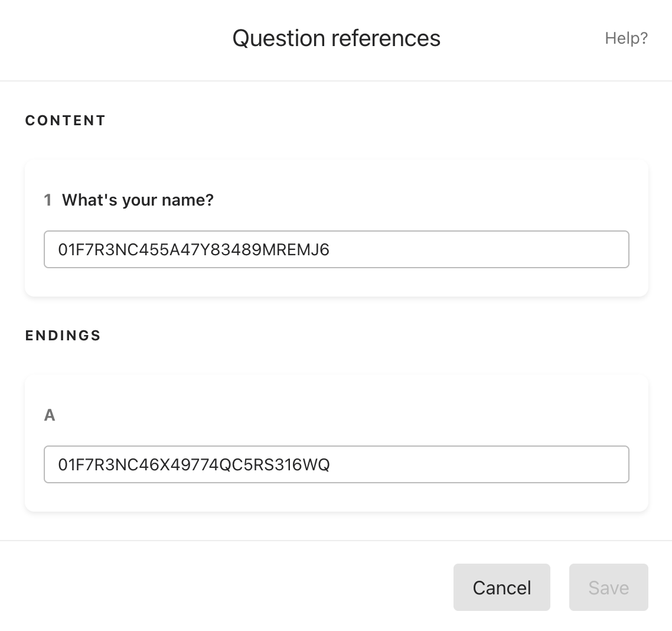Focus the ending A reference field
This screenshot has height=631, width=672.
click(x=337, y=464)
